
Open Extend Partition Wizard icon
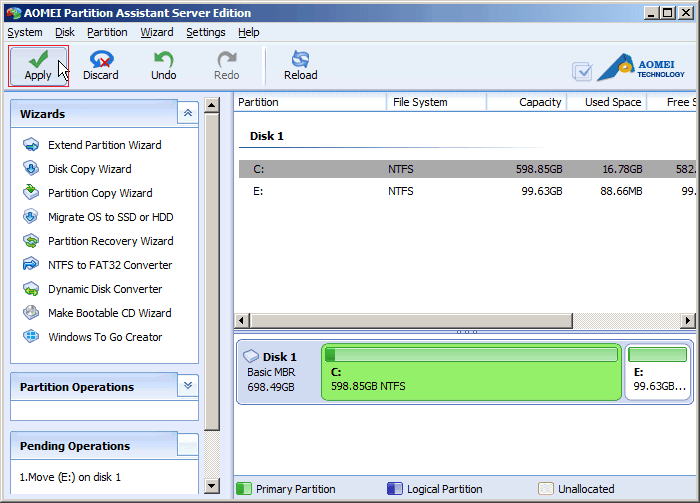point(31,145)
